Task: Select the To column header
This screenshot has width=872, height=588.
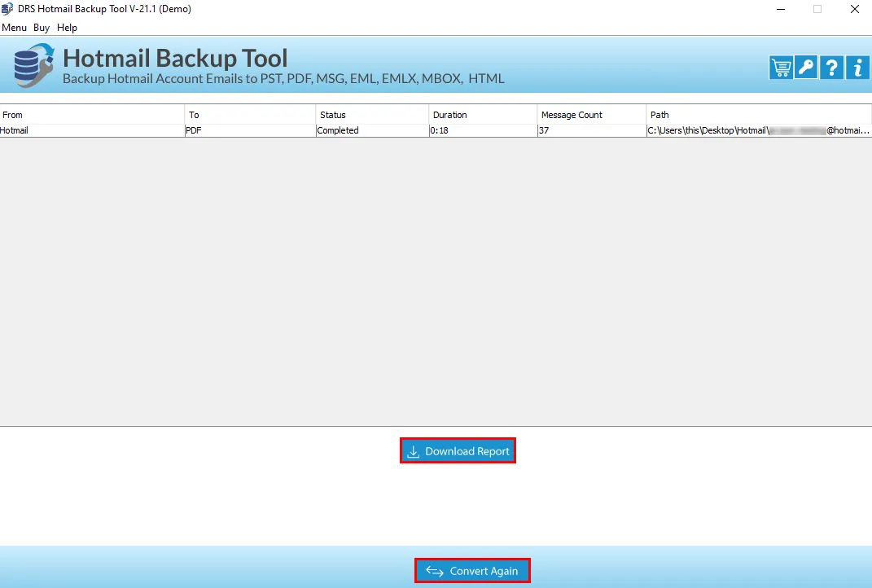Action: 250,115
